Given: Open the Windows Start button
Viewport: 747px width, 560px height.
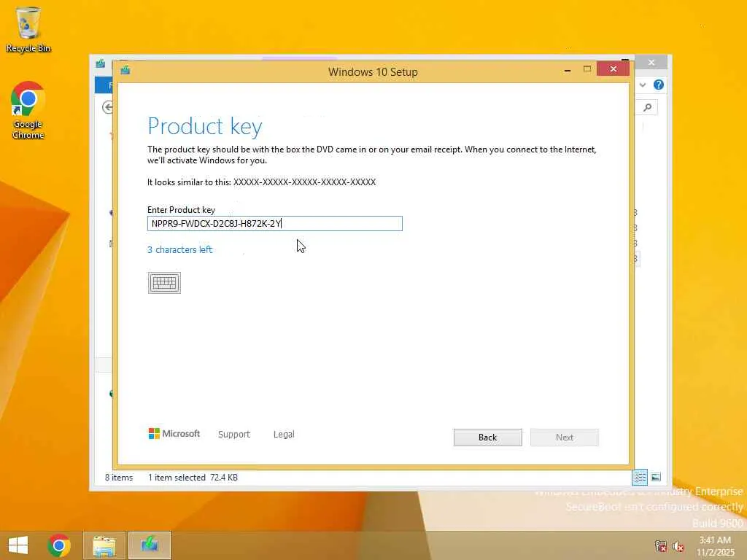Looking at the screenshot, I should click(x=18, y=545).
